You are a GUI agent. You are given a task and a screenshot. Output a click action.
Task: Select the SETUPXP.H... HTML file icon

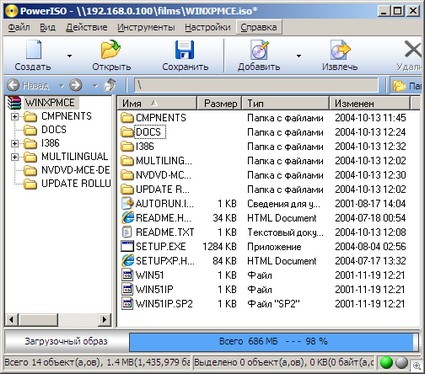click(x=127, y=261)
